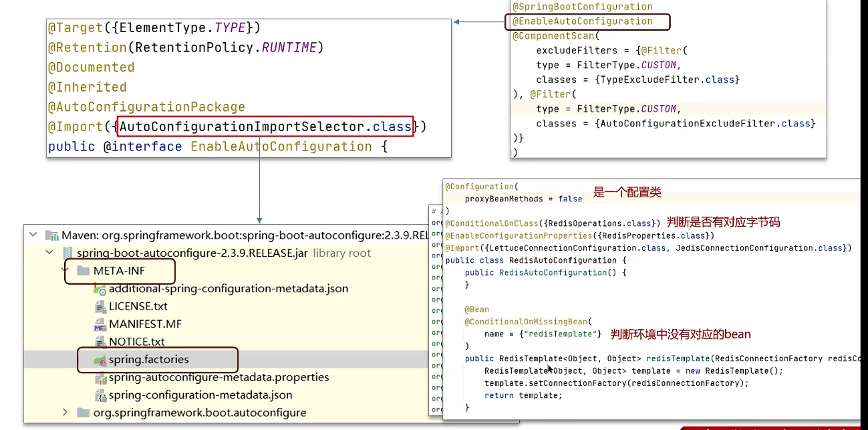Click the @Retention annotation line
Viewport: 868px width, 430px height.
pos(186,48)
